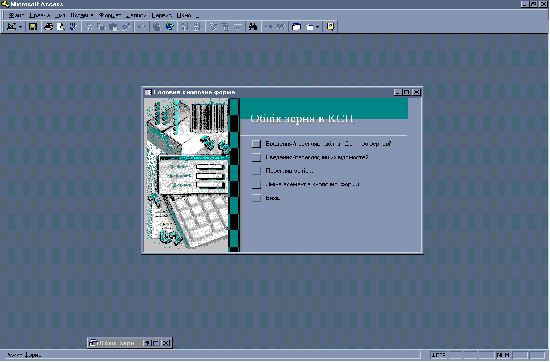This screenshot has height=362, width=550.
Task: Click the Sort Ascending icon
Action: (185, 27)
